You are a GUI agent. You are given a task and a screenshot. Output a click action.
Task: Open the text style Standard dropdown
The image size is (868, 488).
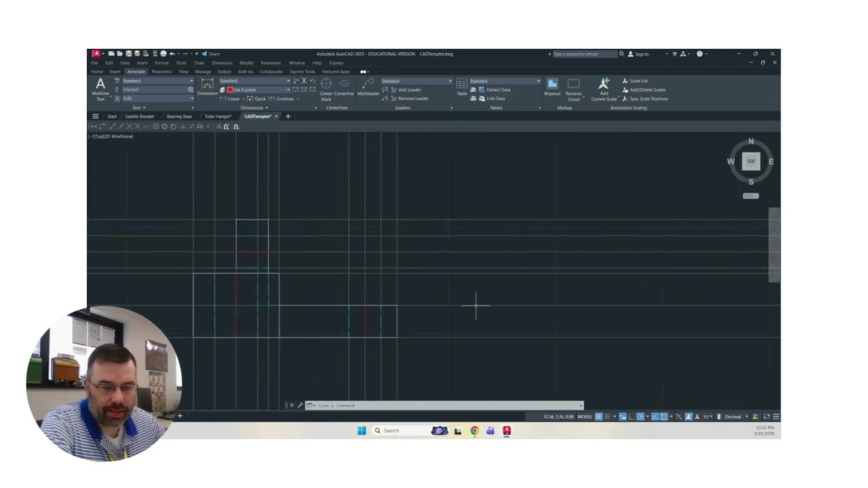tap(157, 81)
